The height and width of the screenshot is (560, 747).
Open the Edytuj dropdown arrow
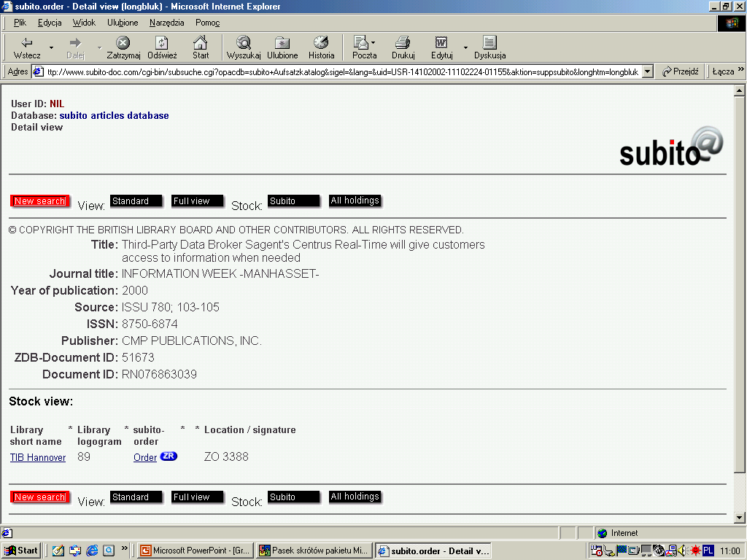465,47
